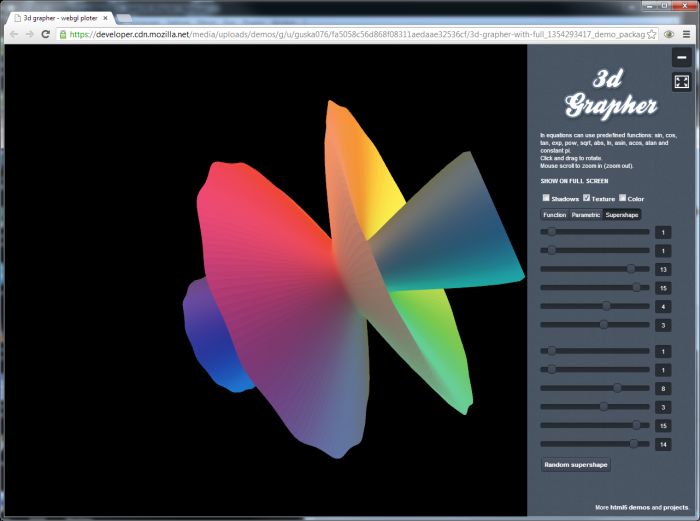Uncheck the Texture checkbox

pos(587,198)
